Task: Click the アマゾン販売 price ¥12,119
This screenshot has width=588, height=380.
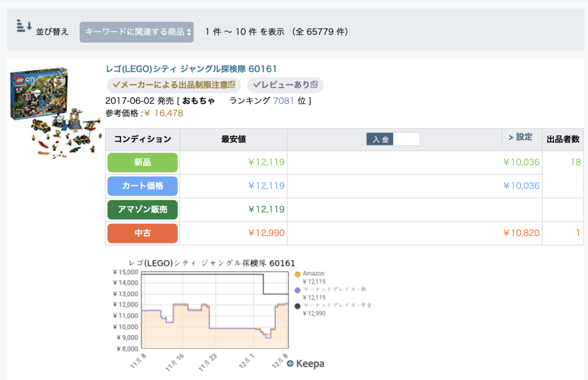Action: (266, 210)
